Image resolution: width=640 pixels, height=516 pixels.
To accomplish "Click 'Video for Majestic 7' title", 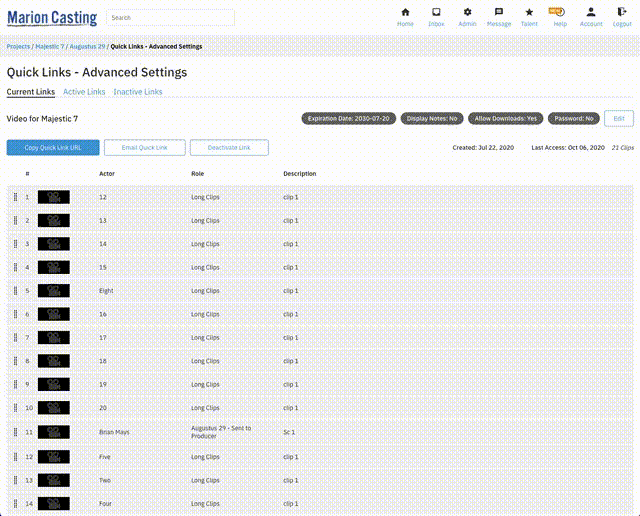I will coord(42,118).
